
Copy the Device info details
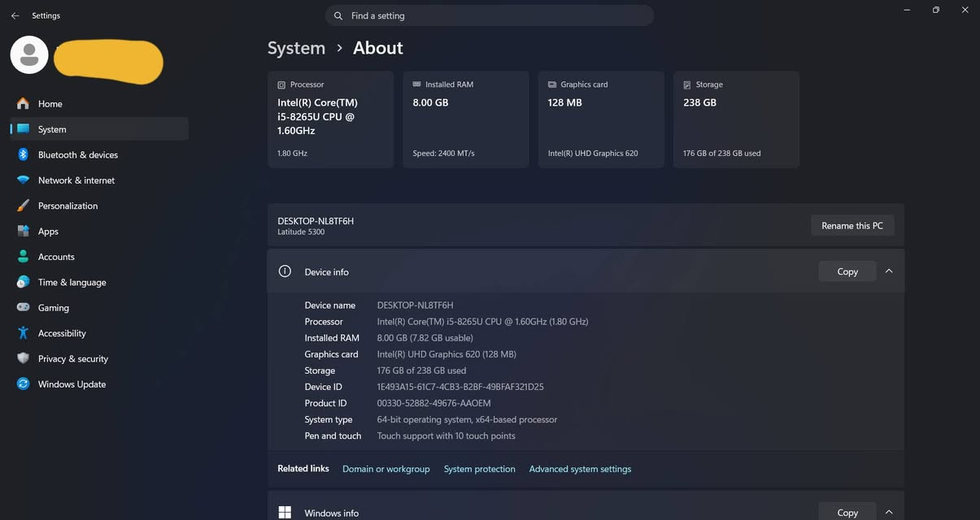tap(847, 271)
